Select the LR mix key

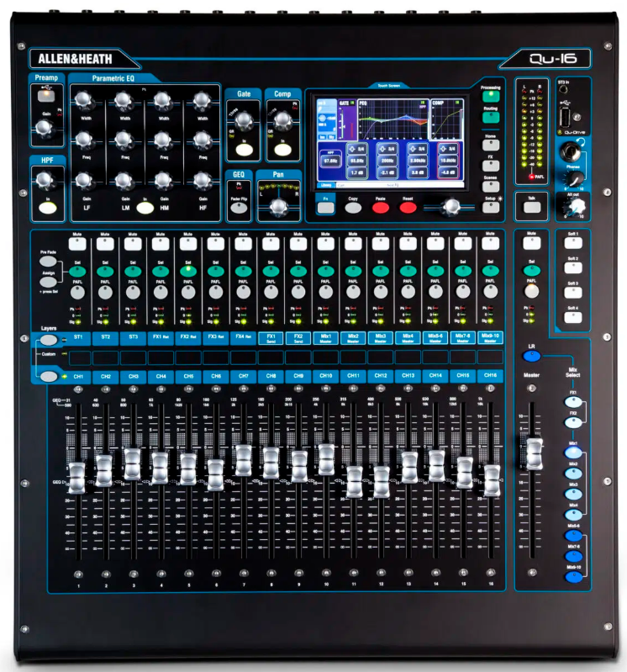click(531, 356)
